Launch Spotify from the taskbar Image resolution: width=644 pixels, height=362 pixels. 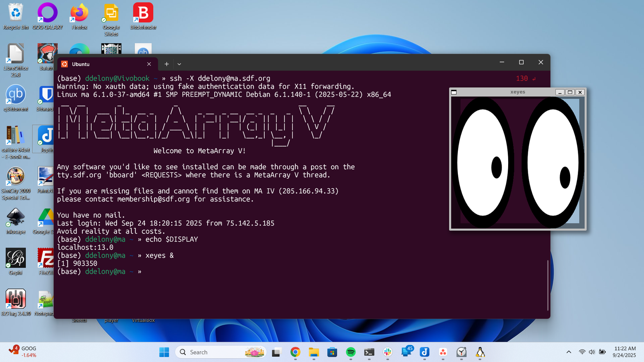click(350, 352)
